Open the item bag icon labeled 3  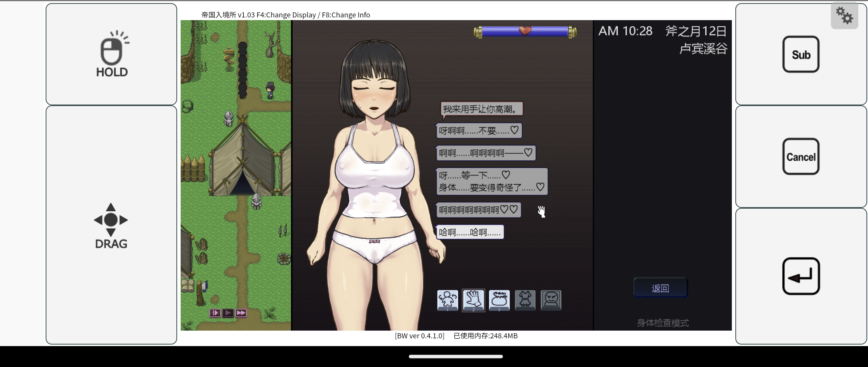point(499,300)
